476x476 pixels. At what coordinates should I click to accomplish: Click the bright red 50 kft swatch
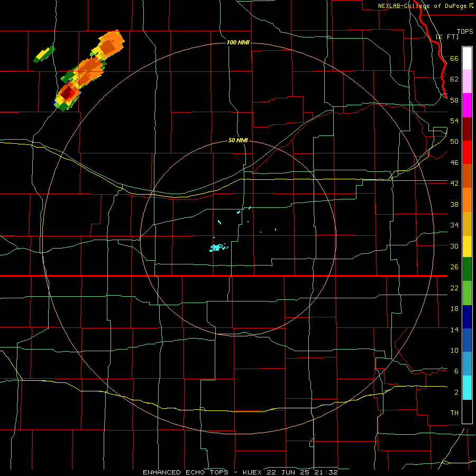click(467, 152)
